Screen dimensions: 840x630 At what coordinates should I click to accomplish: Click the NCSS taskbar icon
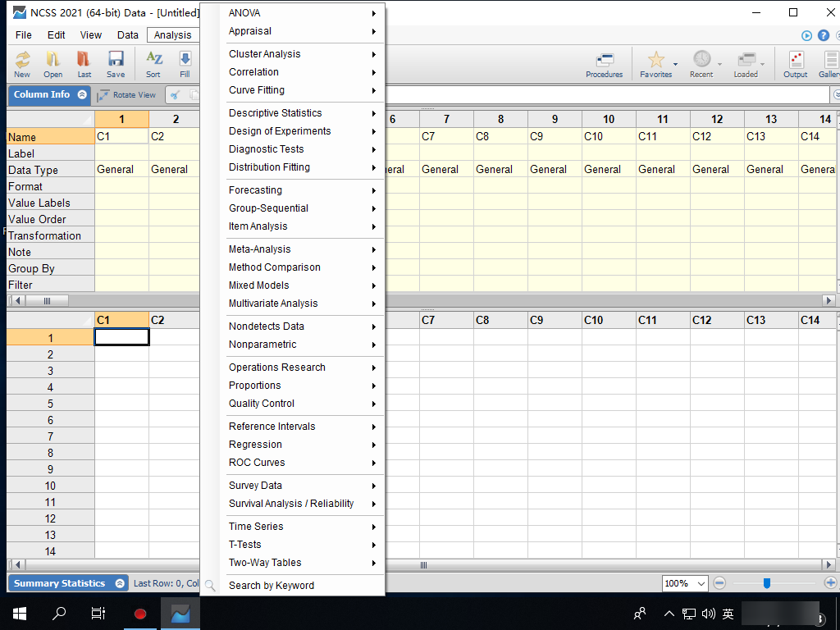(180, 614)
